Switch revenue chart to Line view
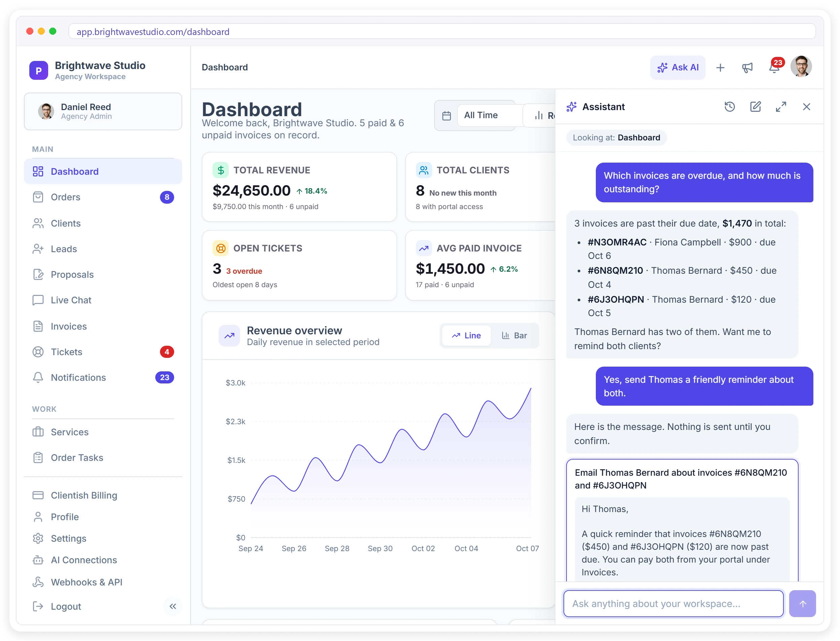This screenshot has height=641, width=840. tap(466, 335)
